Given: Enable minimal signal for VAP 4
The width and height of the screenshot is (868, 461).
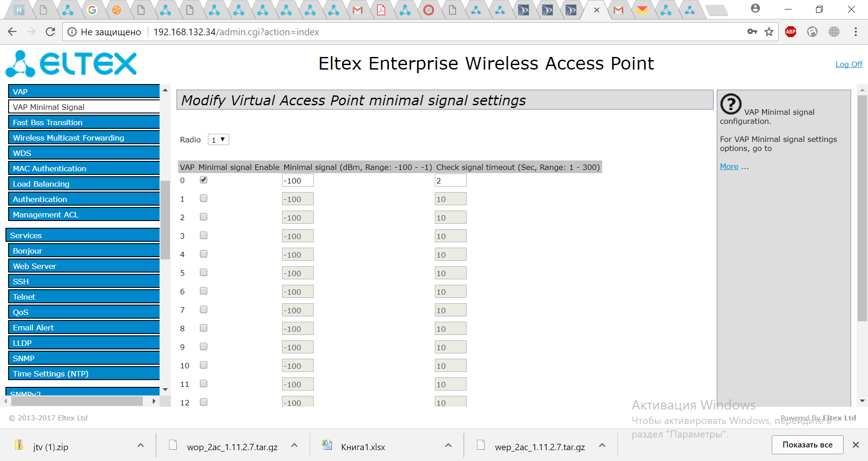Looking at the screenshot, I should (203, 254).
